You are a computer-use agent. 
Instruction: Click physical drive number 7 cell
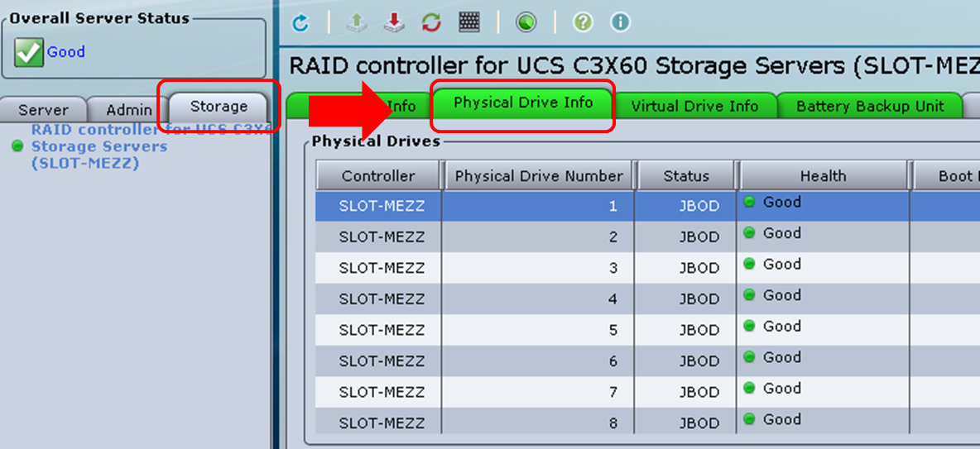[x=538, y=392]
